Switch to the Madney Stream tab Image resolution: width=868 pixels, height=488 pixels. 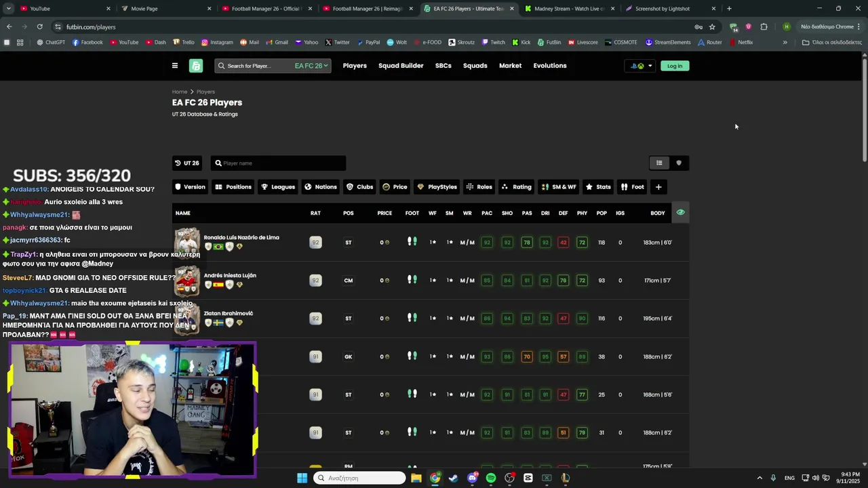point(568,9)
